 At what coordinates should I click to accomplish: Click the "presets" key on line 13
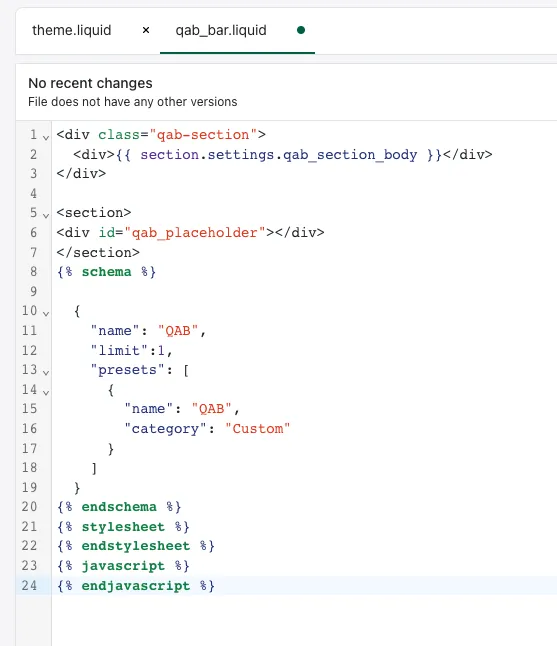pos(127,370)
